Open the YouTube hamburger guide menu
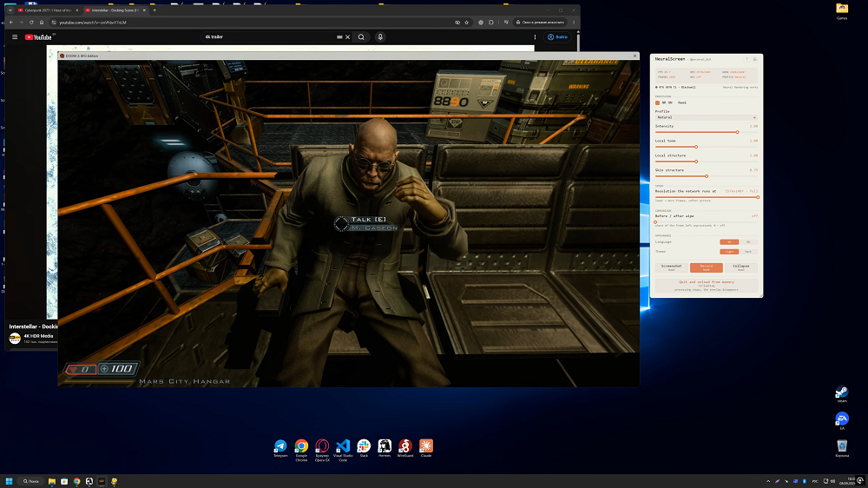 click(x=15, y=37)
